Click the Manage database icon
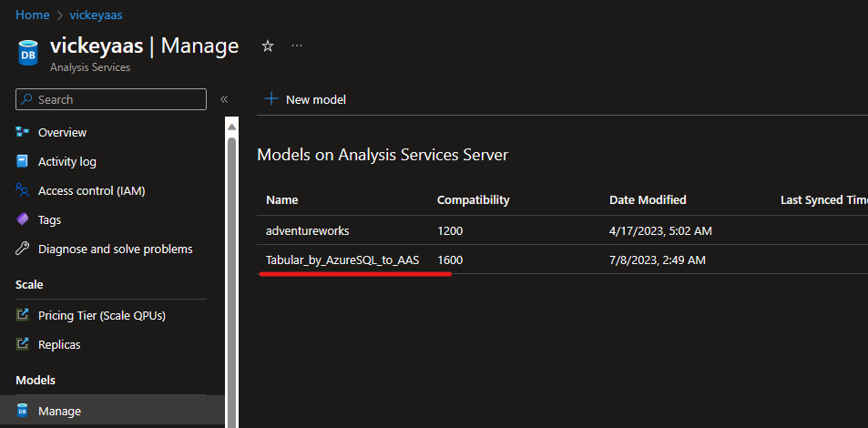 coord(22,411)
